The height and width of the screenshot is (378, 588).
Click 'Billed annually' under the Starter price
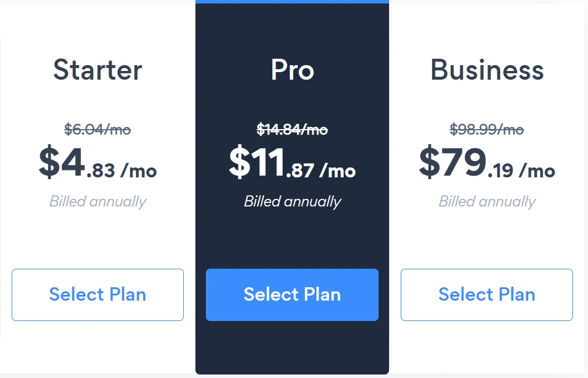point(98,202)
